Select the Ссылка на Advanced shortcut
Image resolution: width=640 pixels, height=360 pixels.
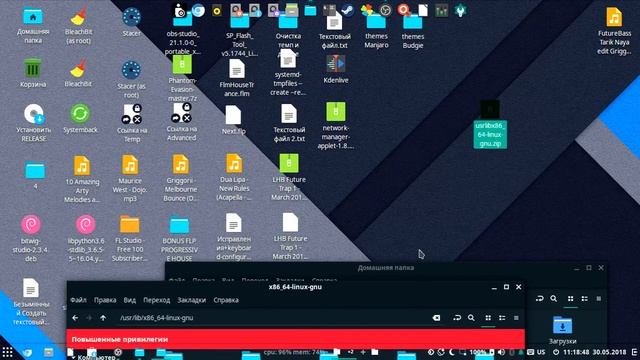point(182,122)
